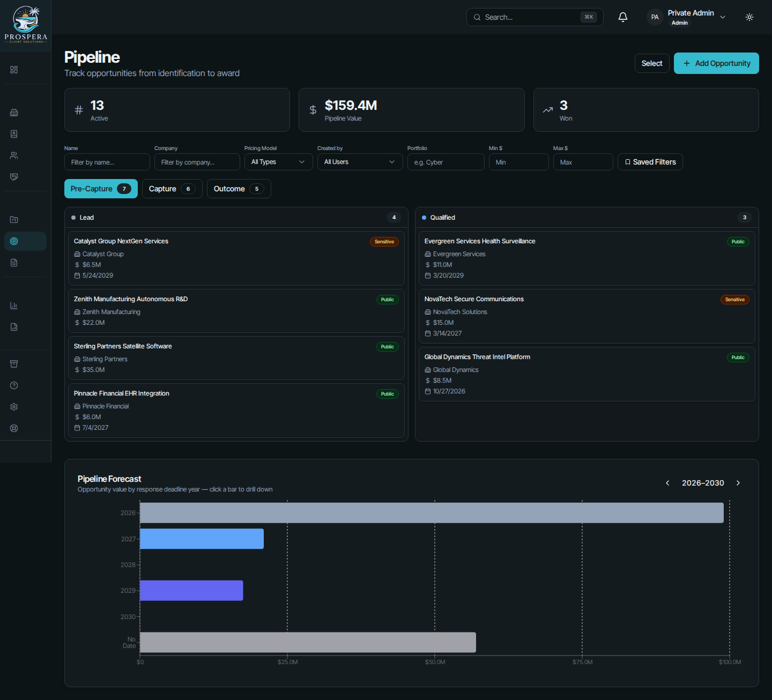Viewport: 772px width, 700px height.
Task: Click Sensitive badge on NovaTech card
Action: pos(735,300)
